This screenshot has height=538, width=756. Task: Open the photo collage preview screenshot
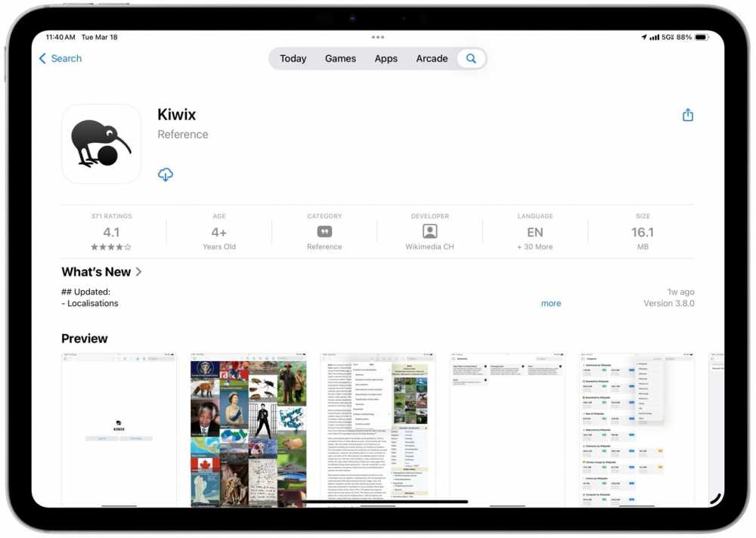(248, 429)
